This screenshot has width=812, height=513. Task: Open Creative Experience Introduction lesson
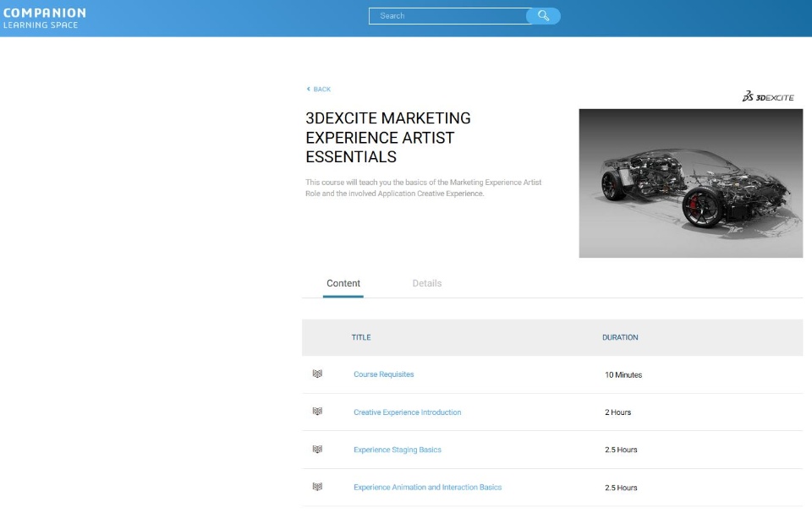pyautogui.click(x=407, y=412)
